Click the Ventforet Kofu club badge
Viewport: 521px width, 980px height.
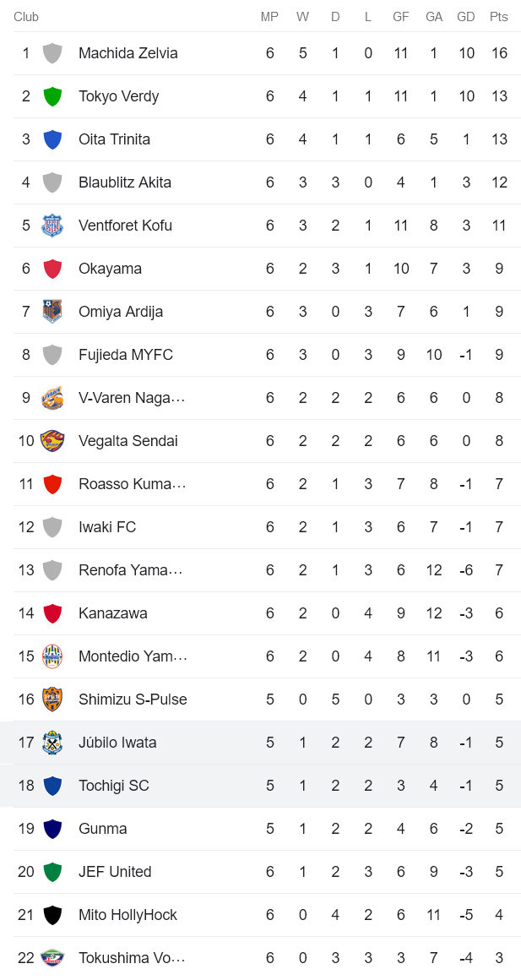52,225
